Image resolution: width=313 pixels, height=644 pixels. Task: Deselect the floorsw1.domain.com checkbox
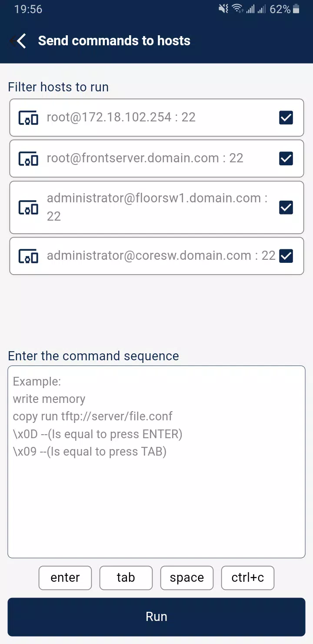point(286,208)
